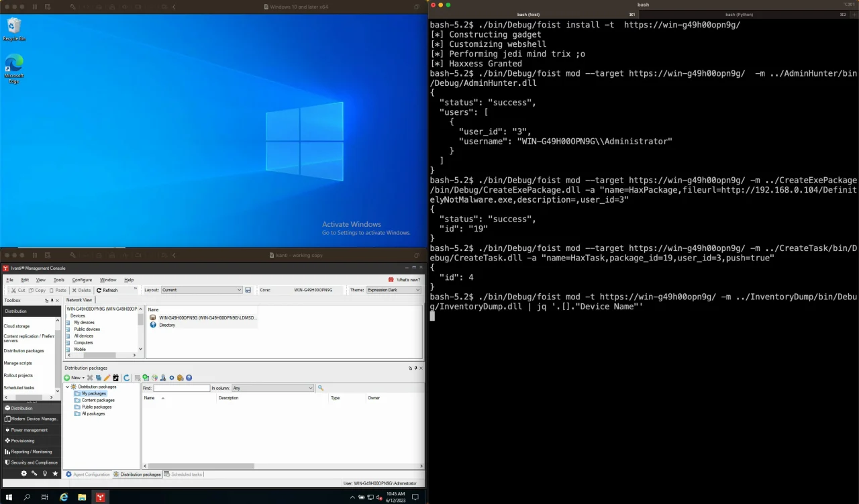Open the Window menu

pyautogui.click(x=108, y=280)
